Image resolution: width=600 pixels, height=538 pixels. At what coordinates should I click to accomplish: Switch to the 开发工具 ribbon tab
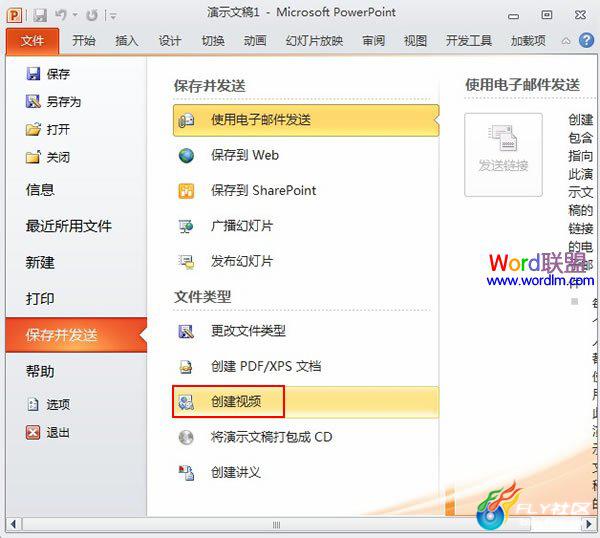468,41
